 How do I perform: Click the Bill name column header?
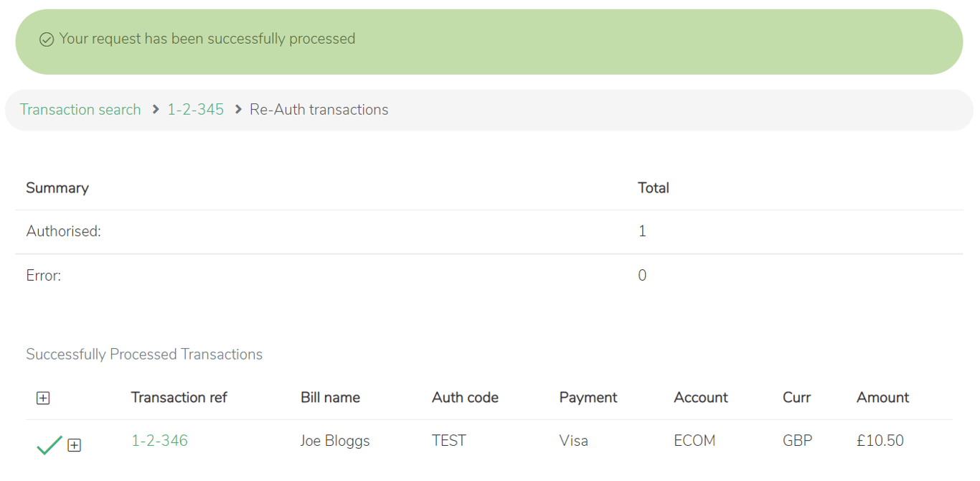(x=330, y=398)
